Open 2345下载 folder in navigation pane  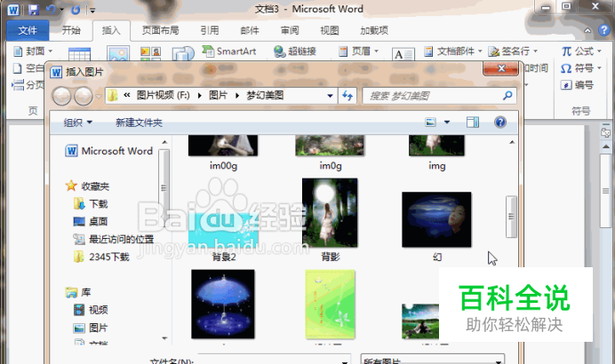pyautogui.click(x=101, y=257)
